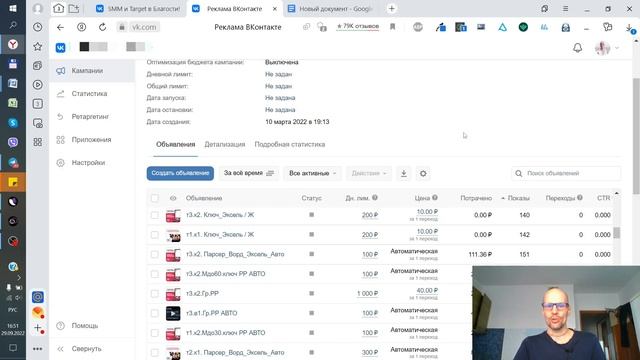This screenshot has width=640, height=360.
Task: Edit daily limit 1 000 ₽ of т3.х2.Гр.РР
Action: click(x=367, y=293)
